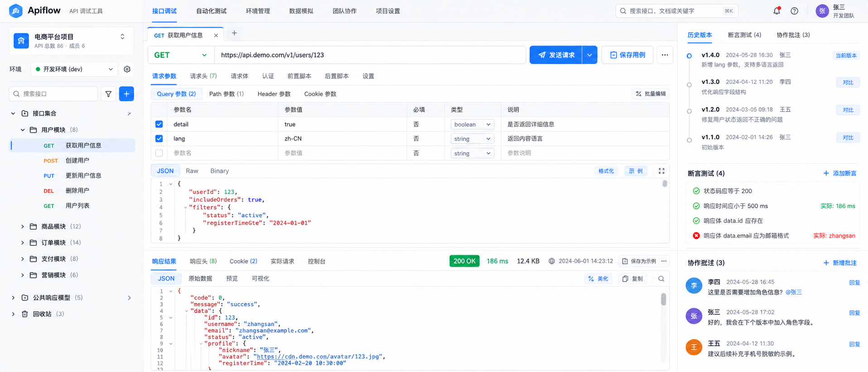Close the 获取用户信息 request tab

216,35
